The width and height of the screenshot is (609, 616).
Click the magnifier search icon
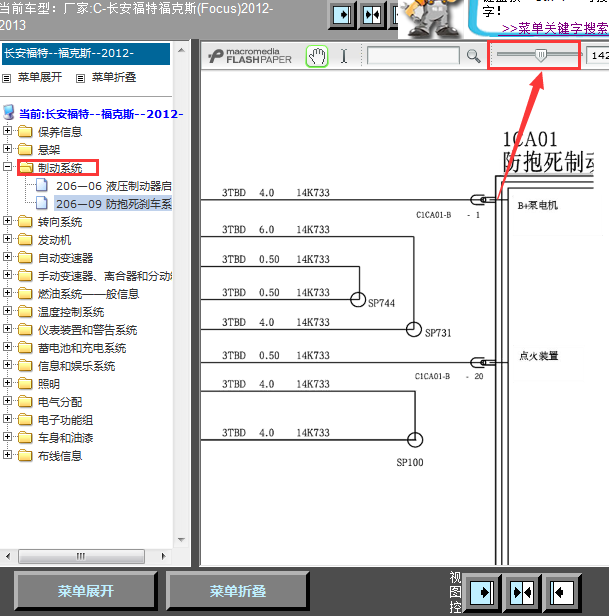click(473, 56)
